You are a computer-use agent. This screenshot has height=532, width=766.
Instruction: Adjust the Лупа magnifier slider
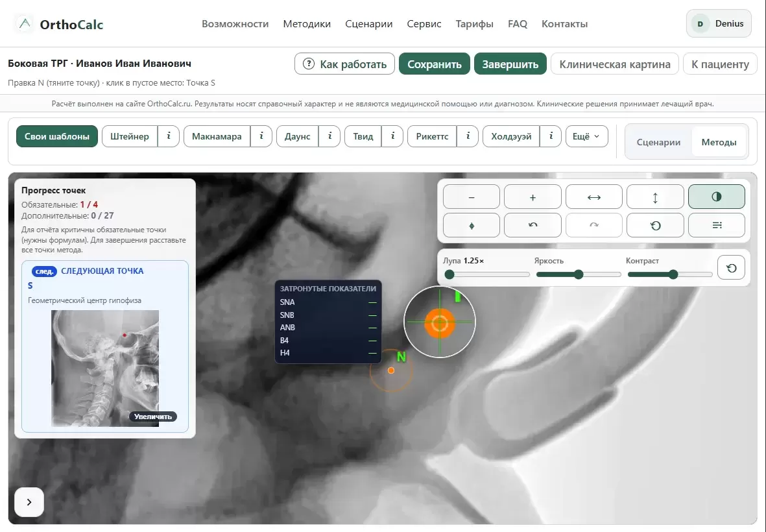[486, 274]
